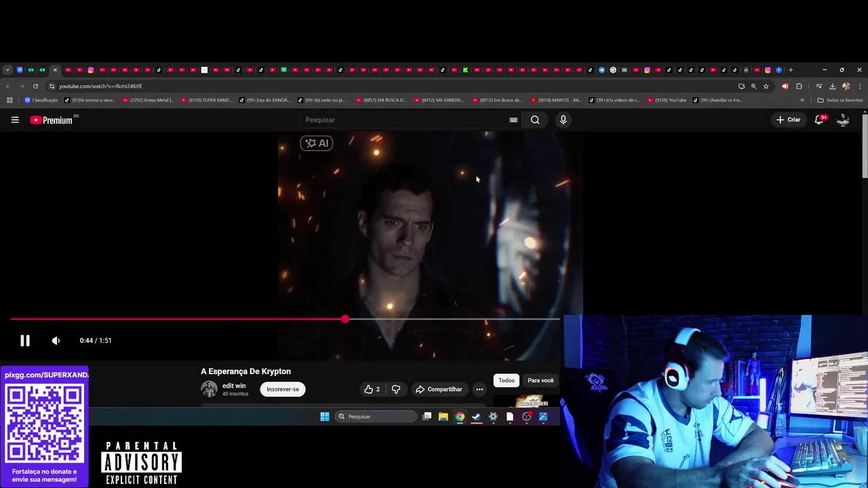868x488 pixels.
Task: Bookmark this page with the star icon
Action: coord(766,86)
